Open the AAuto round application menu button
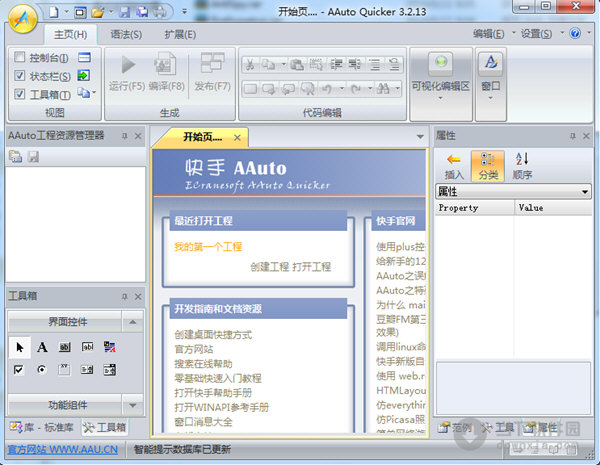The height and width of the screenshot is (465, 600). tap(23, 18)
